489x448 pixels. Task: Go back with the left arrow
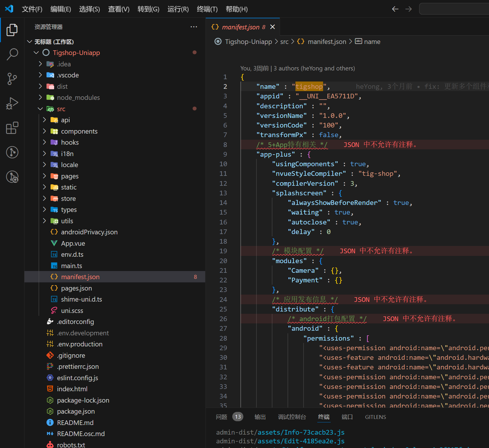coord(395,9)
